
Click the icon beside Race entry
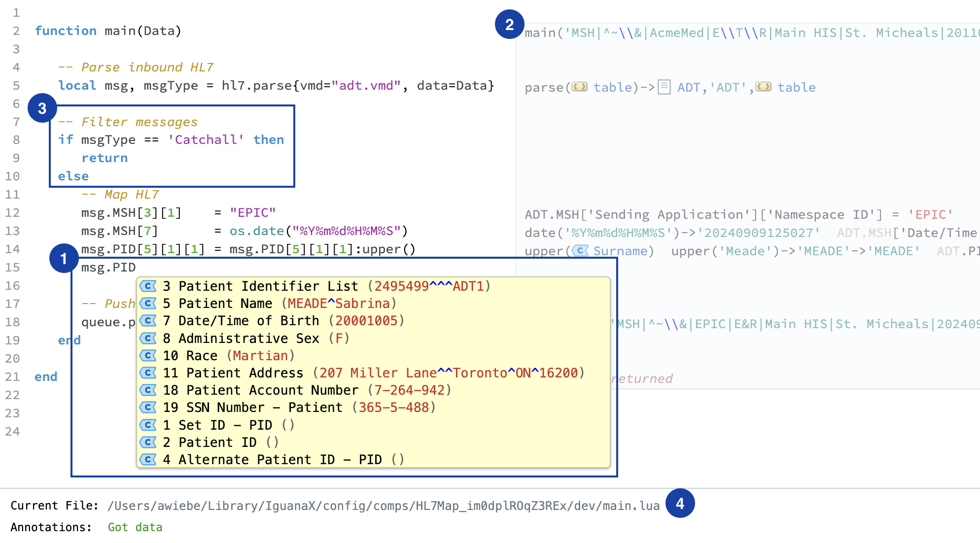(x=148, y=356)
